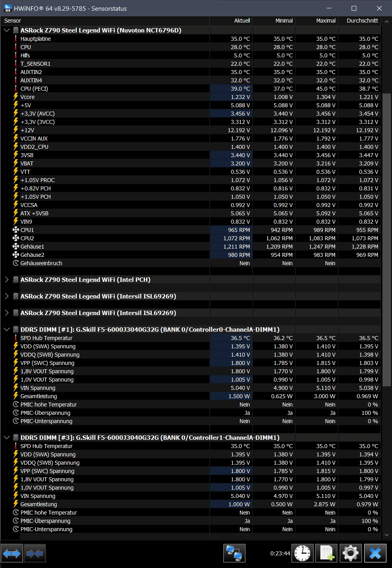Select the VCCIN AUX row label

(x=34, y=139)
